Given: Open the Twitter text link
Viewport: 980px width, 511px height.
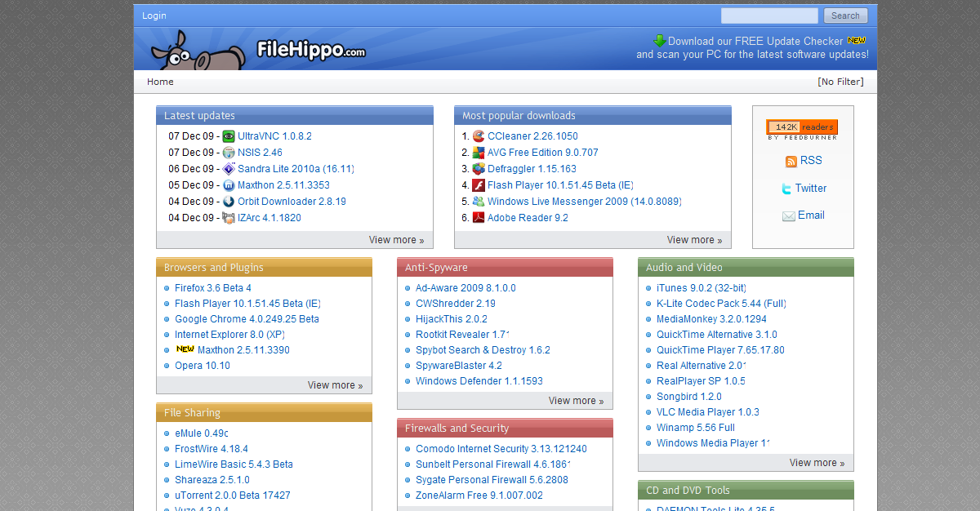Looking at the screenshot, I should point(811,188).
